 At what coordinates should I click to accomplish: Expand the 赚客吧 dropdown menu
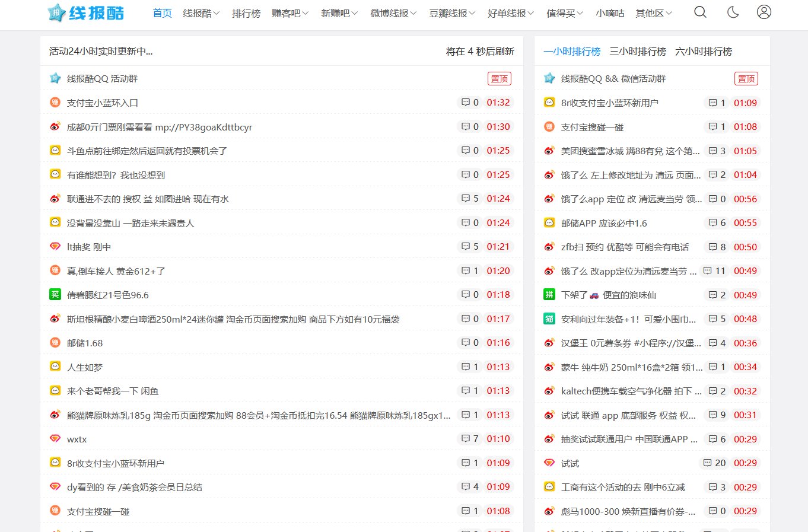click(x=290, y=13)
